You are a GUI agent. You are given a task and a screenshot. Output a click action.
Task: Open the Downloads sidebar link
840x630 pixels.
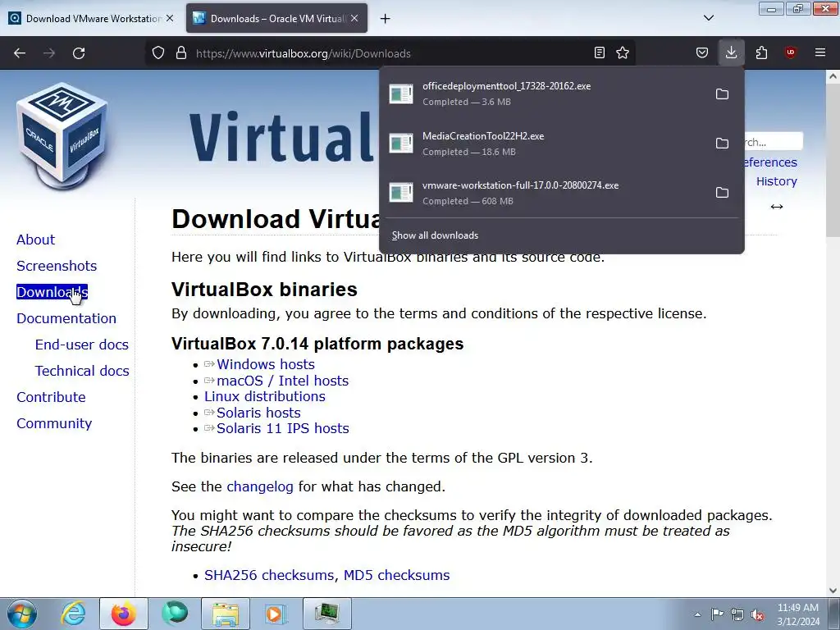(x=52, y=292)
